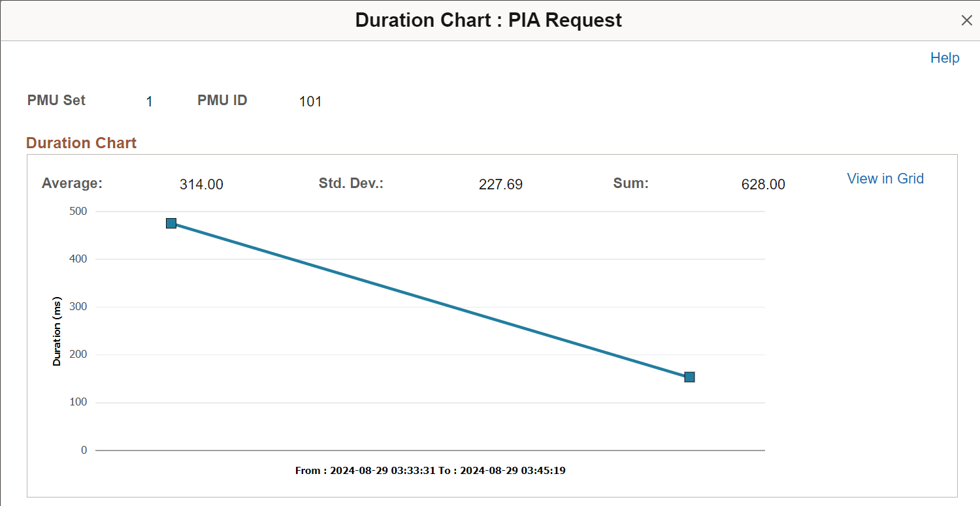This screenshot has width=980, height=506.
Task: Close the Duration Chart dialog
Action: [x=966, y=20]
